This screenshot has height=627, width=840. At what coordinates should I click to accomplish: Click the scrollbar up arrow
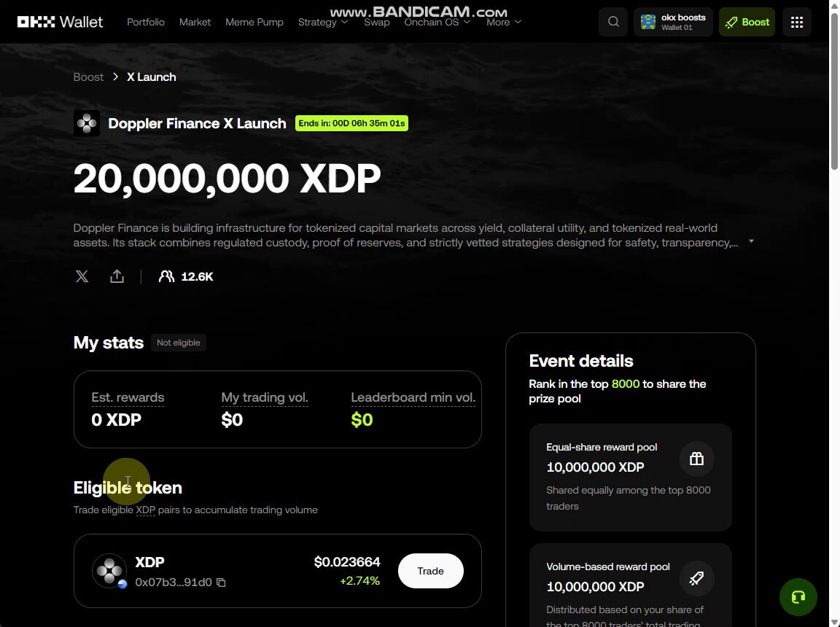pyautogui.click(x=834, y=4)
